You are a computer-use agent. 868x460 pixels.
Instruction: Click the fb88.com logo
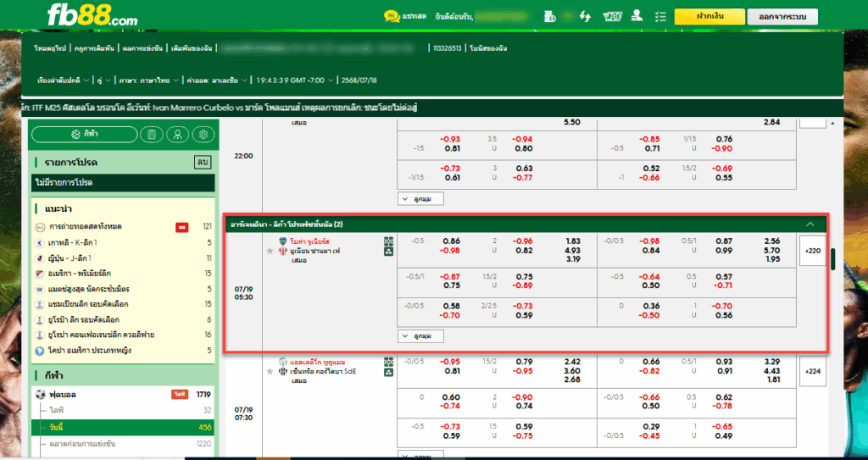[x=92, y=15]
